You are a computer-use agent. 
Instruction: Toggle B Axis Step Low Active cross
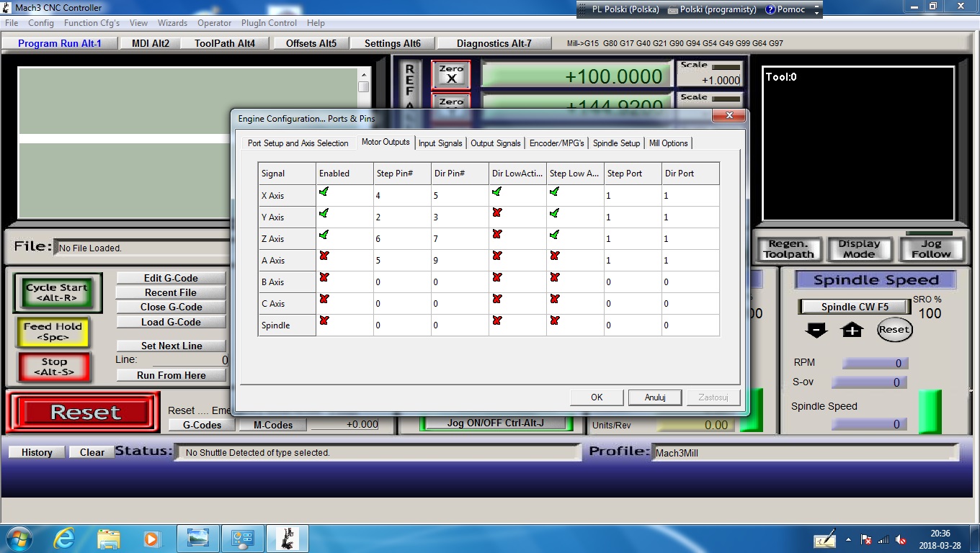pyautogui.click(x=555, y=277)
